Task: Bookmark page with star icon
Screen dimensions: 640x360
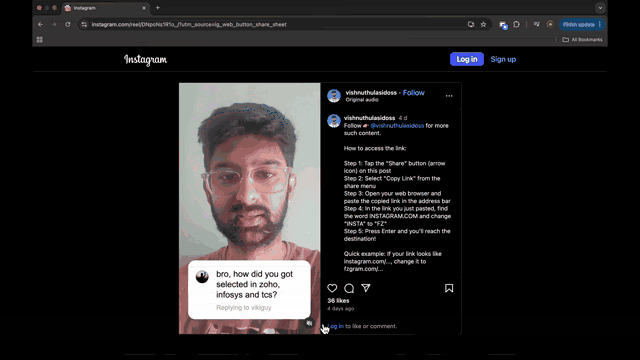Action: point(483,24)
